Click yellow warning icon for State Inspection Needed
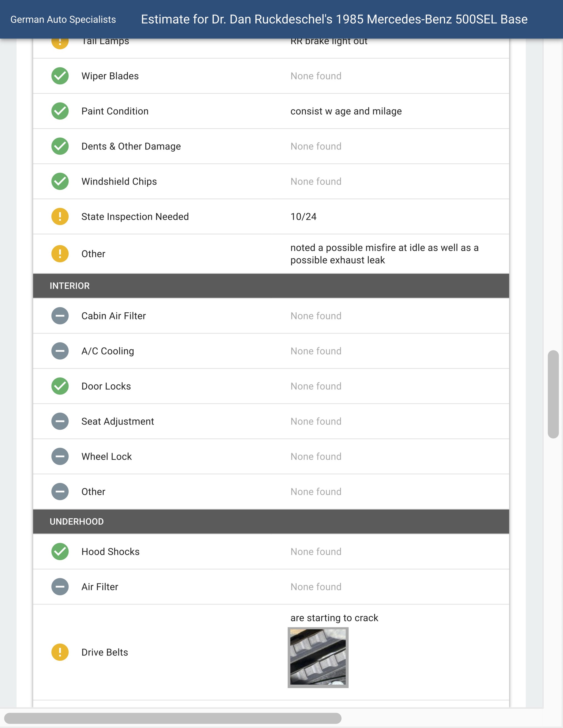The height and width of the screenshot is (728, 563). tap(60, 217)
